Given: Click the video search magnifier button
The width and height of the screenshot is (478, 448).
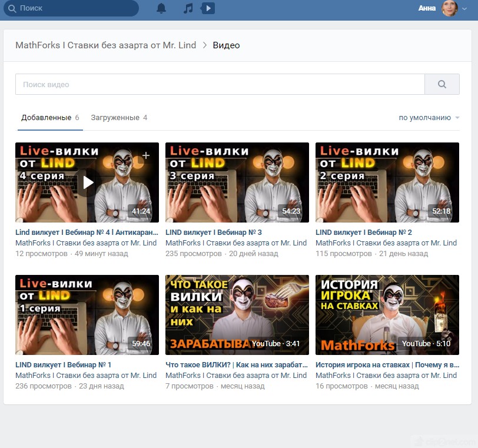Looking at the screenshot, I should coord(442,84).
